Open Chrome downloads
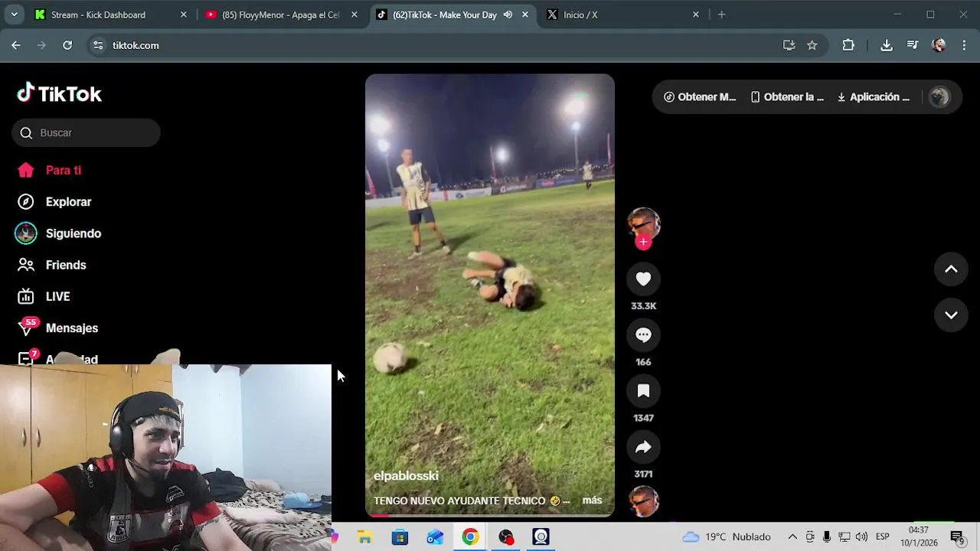Screen dimensions: 980x551 pos(887,45)
